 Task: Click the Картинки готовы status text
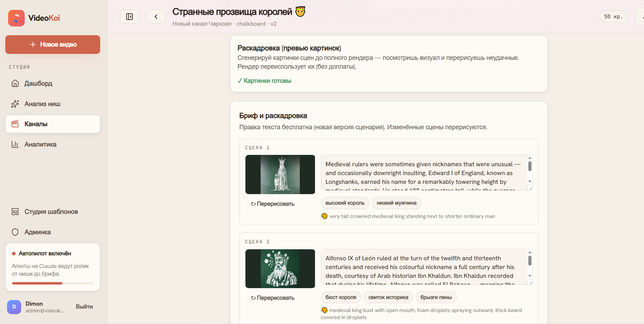pyautogui.click(x=264, y=81)
